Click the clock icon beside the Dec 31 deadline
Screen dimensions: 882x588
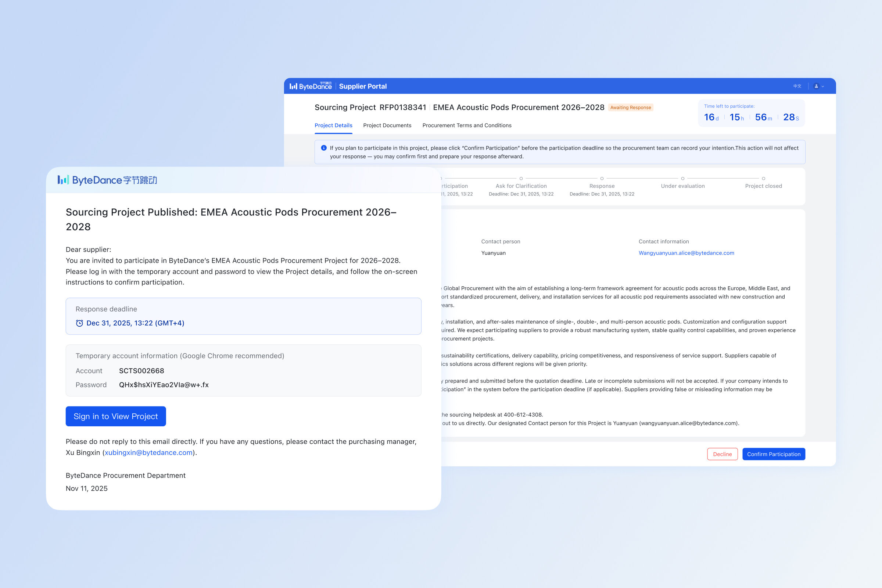coord(79,323)
